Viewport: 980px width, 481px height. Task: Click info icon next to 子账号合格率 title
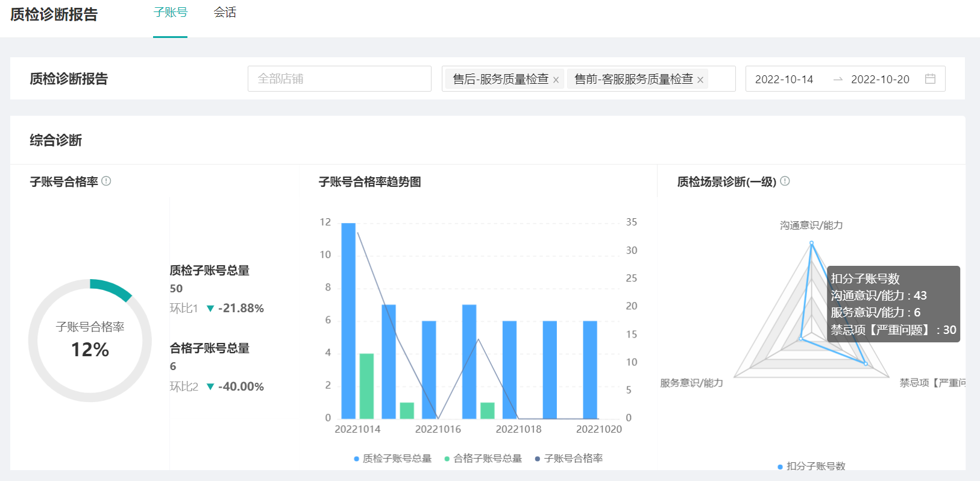pyautogui.click(x=106, y=181)
